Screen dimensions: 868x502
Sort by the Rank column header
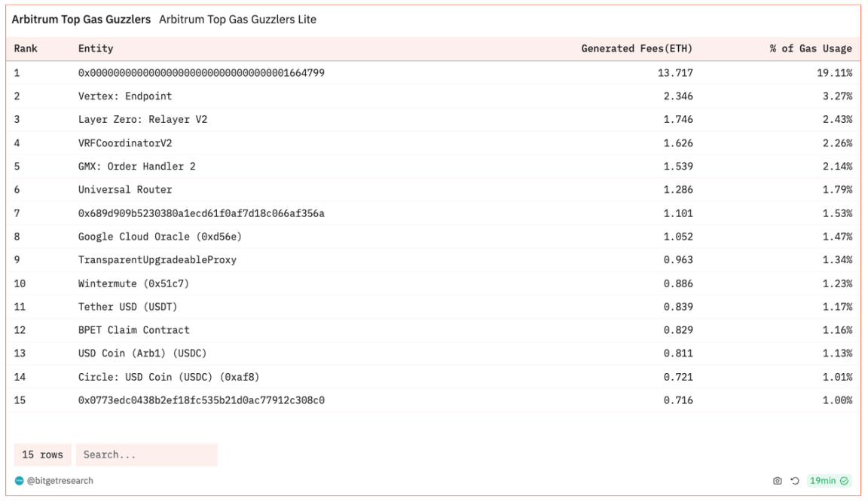pos(26,49)
